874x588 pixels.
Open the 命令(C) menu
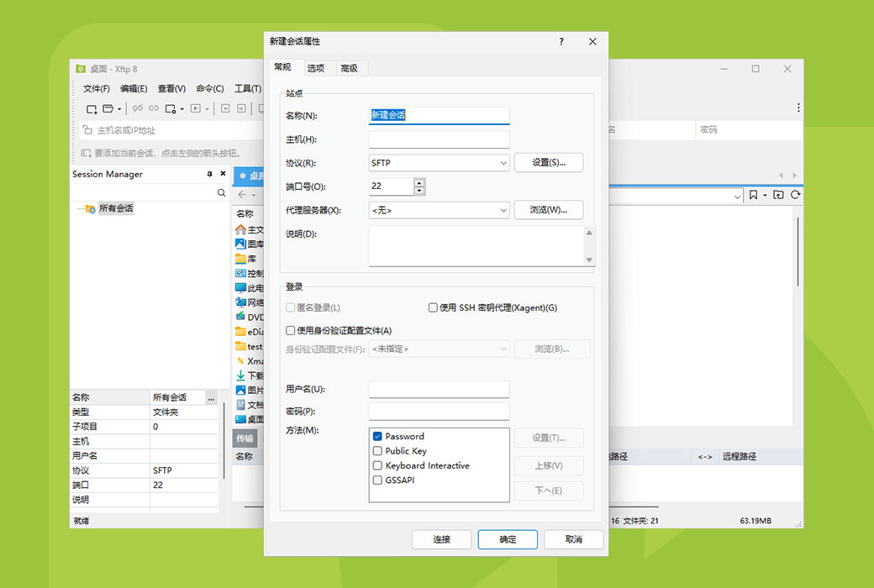(210, 88)
